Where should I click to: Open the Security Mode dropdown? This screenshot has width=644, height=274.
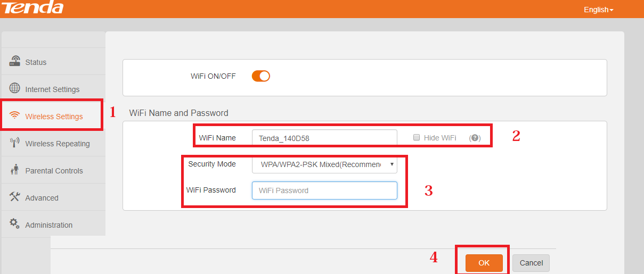[x=324, y=164]
